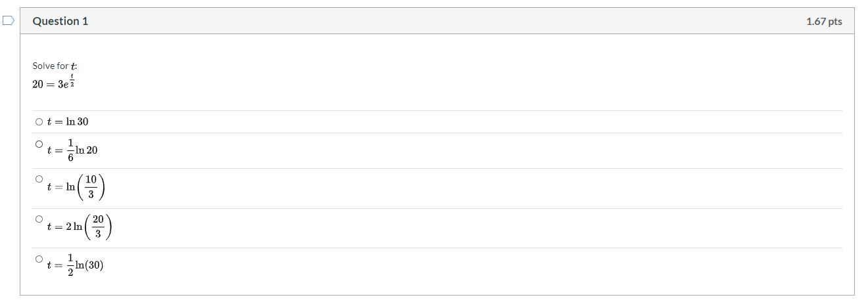Click the 1/6 fraction in second answer
The image size is (868, 308).
[x=70, y=150]
